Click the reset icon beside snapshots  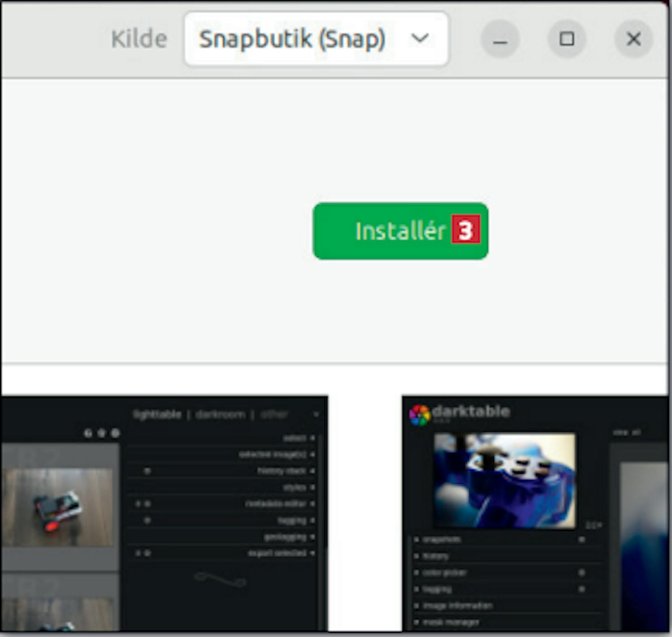click(x=582, y=539)
